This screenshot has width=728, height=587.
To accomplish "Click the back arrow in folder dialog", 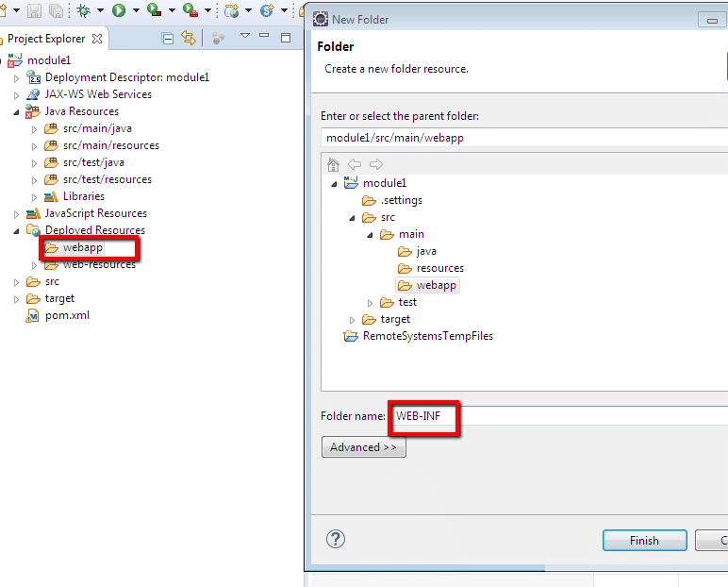I will pos(354,164).
